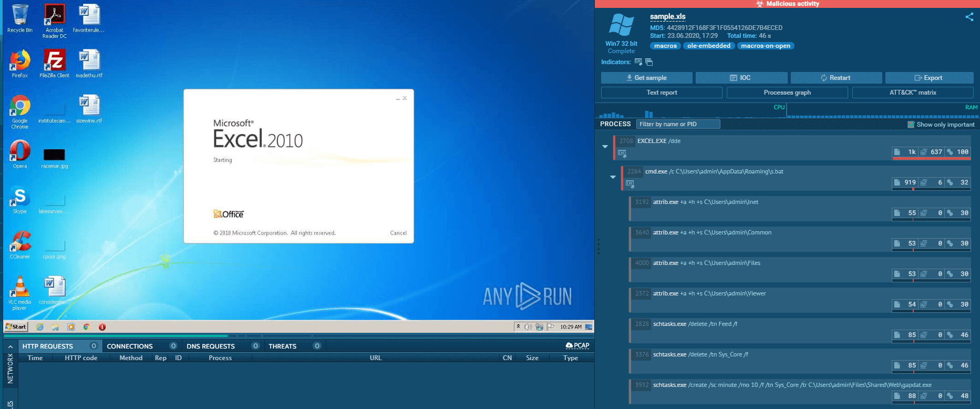
Task: Click the share icon in the report header
Action: [969, 17]
